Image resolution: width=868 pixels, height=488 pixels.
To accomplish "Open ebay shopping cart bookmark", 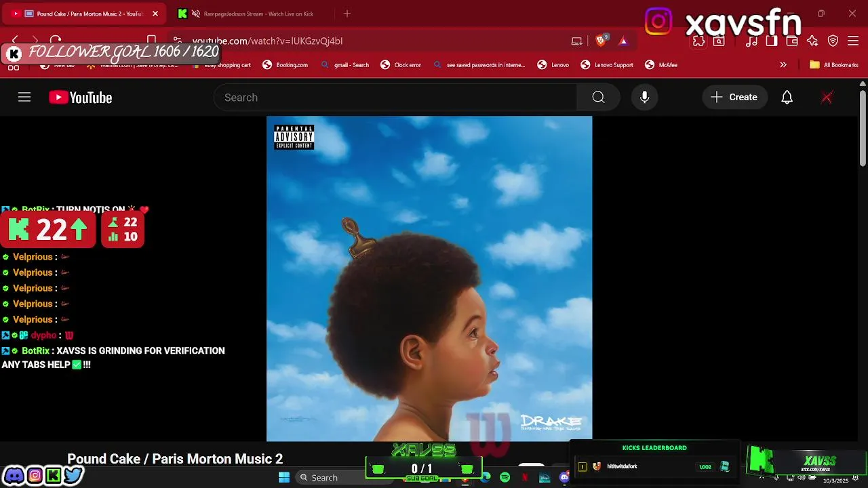I will [x=222, y=65].
